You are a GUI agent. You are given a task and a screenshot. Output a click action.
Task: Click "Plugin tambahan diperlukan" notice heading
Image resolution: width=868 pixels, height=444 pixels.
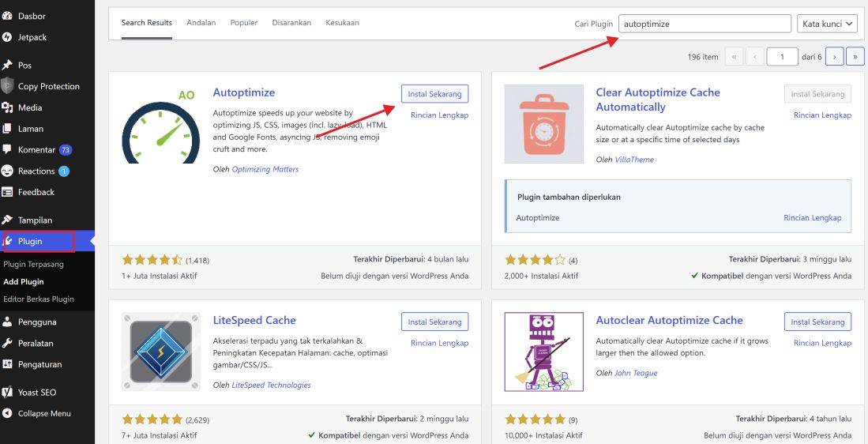pos(569,197)
